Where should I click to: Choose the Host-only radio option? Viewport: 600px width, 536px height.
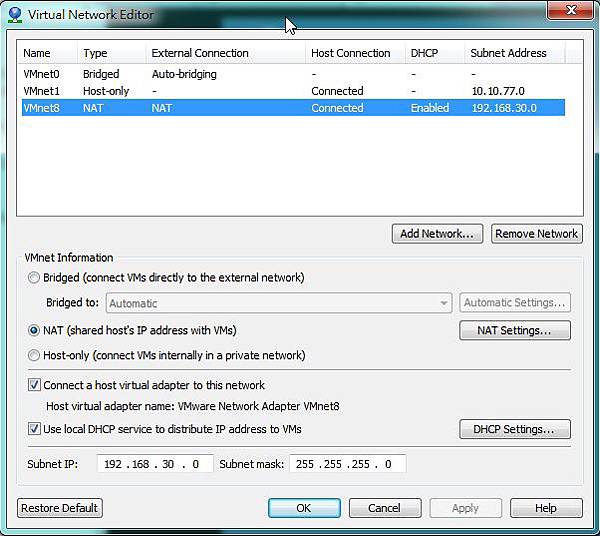coord(34,355)
